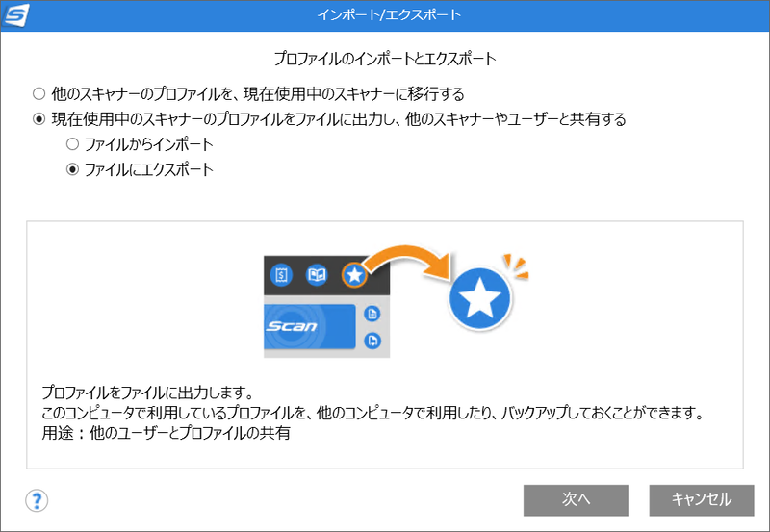Click the description line starting with このコンピュータで利用している
770x532 pixels.
click(x=372, y=413)
